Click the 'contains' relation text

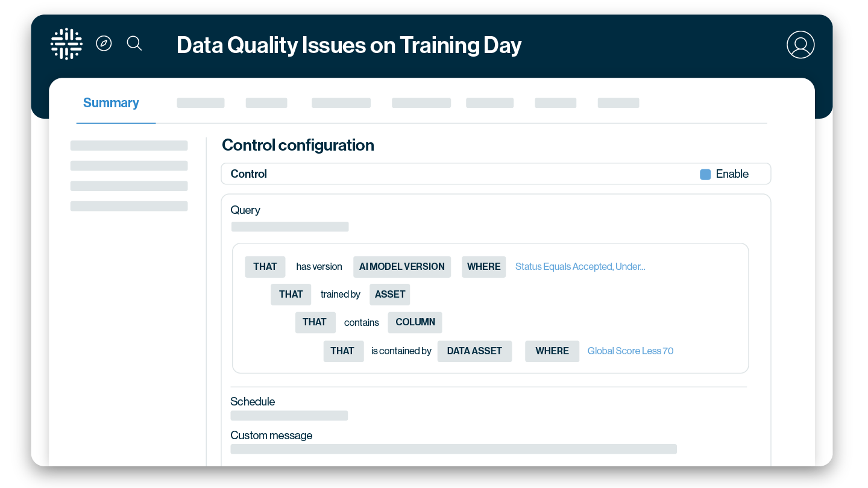pyautogui.click(x=362, y=323)
